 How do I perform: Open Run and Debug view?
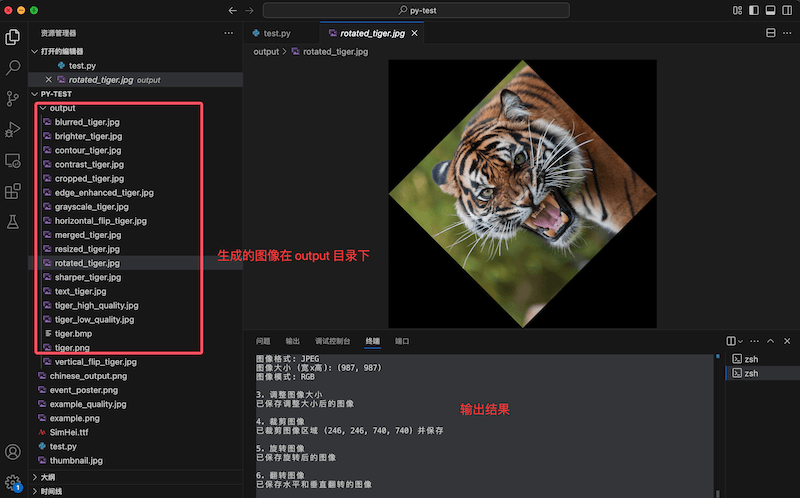pyautogui.click(x=13, y=129)
